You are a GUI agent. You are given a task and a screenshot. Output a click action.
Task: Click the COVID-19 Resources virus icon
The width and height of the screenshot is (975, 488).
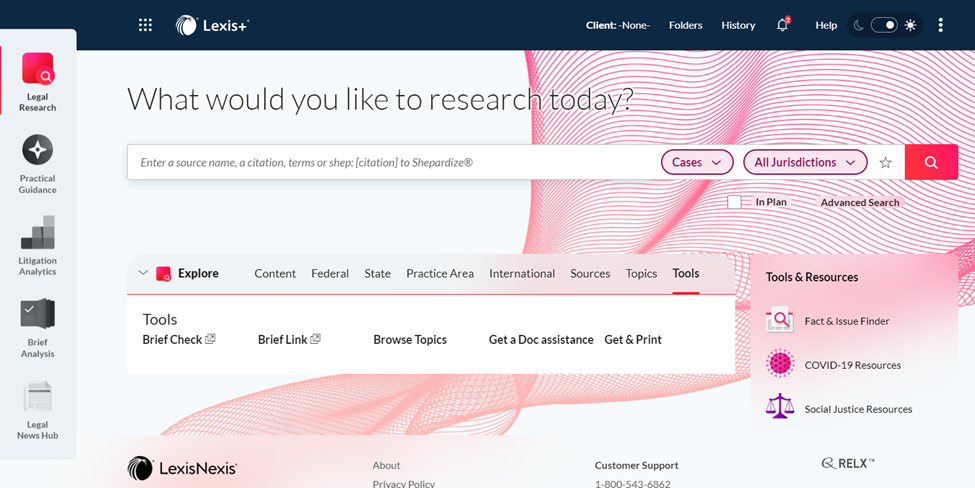pyautogui.click(x=780, y=364)
